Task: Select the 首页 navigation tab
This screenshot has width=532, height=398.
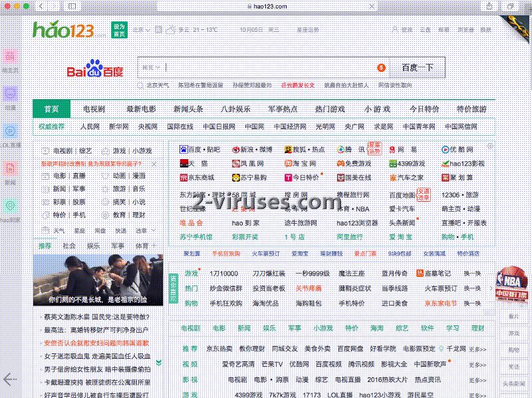Action: tap(51, 109)
